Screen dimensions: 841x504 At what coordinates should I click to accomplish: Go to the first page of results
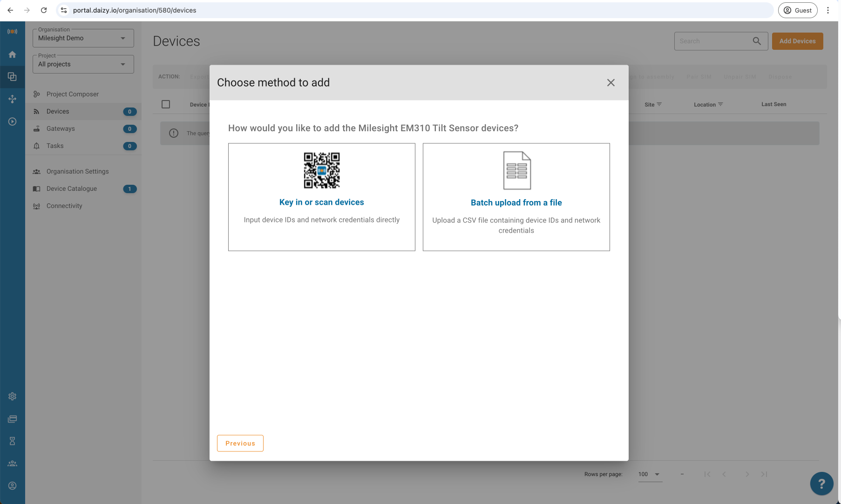(x=707, y=474)
